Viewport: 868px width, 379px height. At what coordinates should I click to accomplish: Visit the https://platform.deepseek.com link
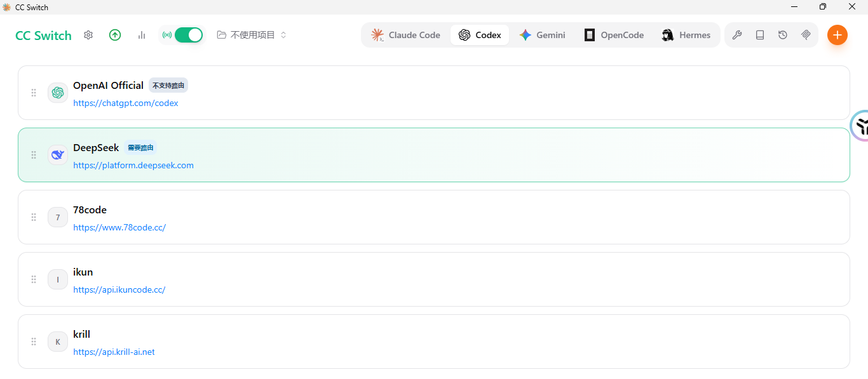pyautogui.click(x=133, y=165)
